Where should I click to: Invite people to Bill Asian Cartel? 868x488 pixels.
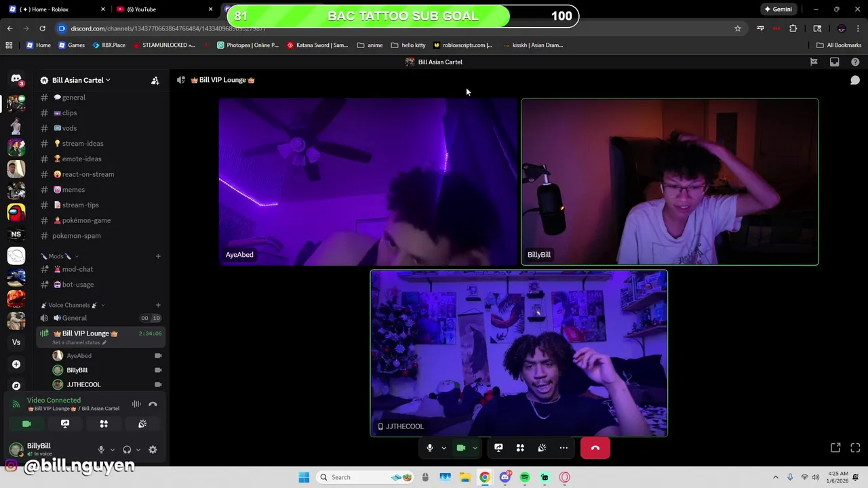tap(155, 80)
